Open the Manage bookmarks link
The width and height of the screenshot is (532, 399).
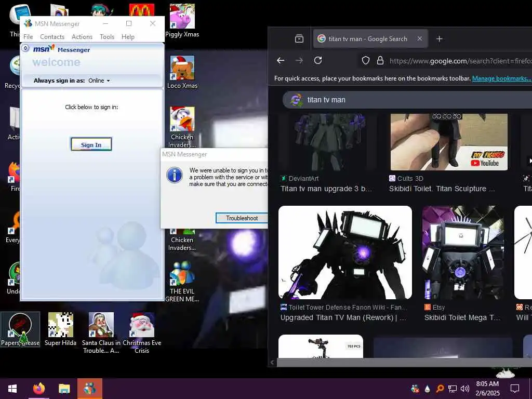[501, 78]
